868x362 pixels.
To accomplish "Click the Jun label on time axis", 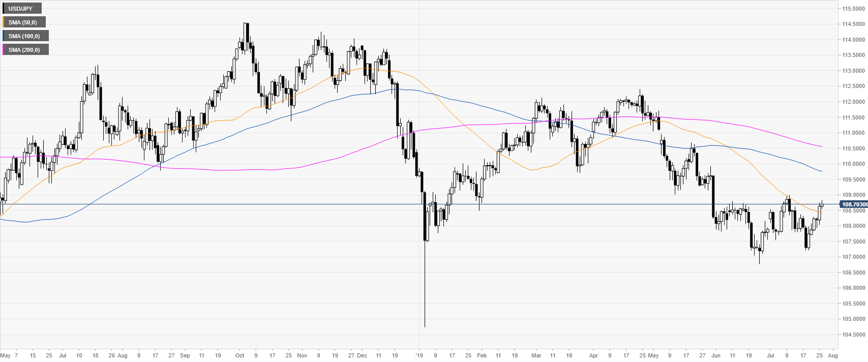I will (716, 355).
